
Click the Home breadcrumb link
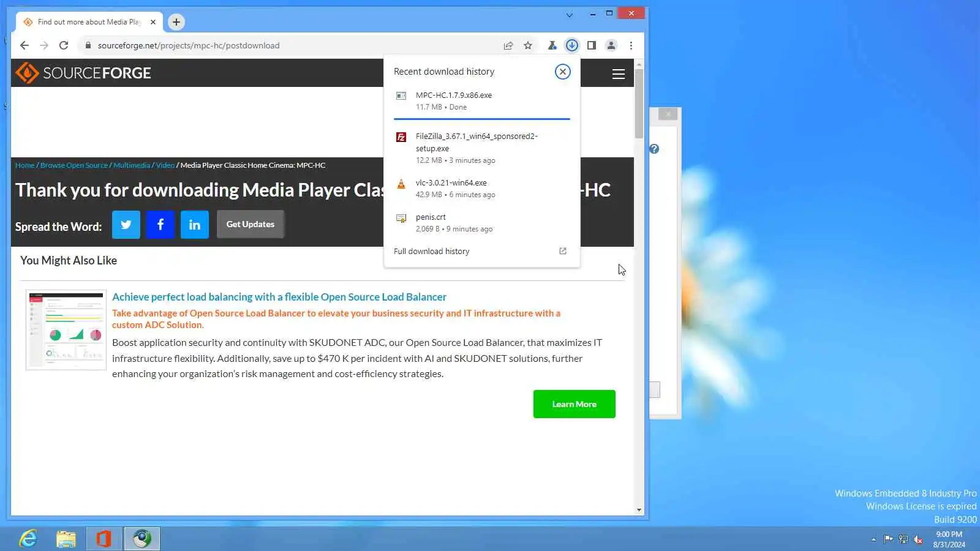[25, 165]
